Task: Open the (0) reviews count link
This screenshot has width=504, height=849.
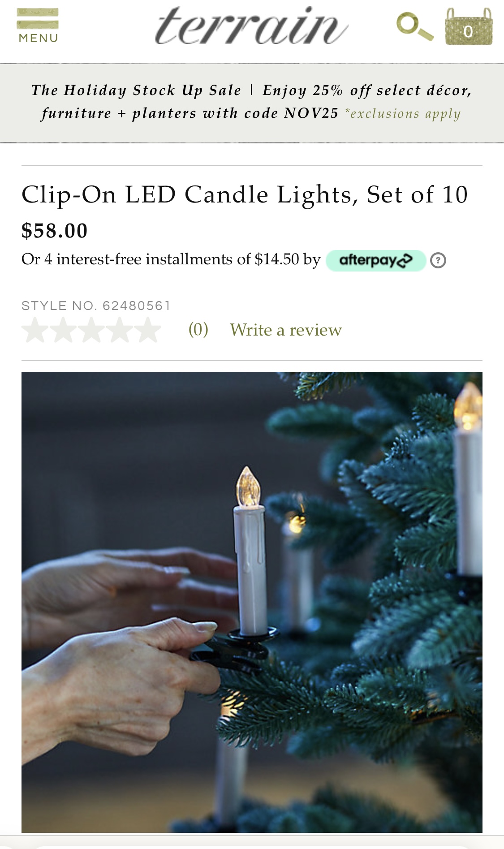Action: point(198,330)
